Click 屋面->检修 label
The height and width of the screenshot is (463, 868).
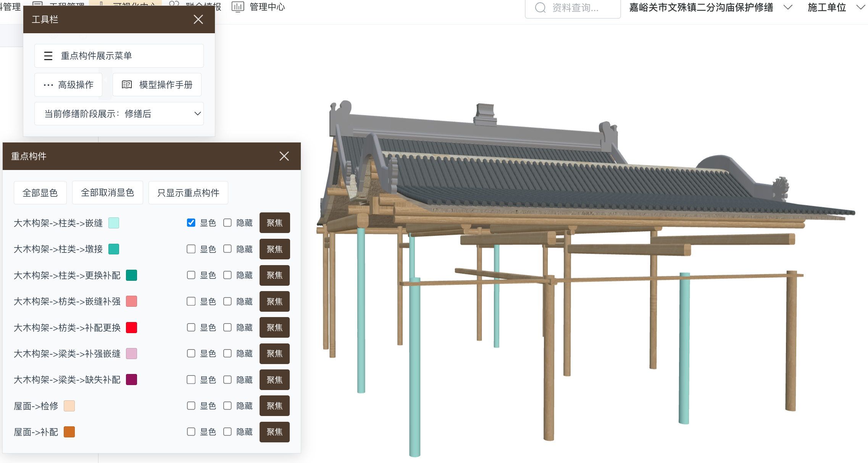coord(36,406)
